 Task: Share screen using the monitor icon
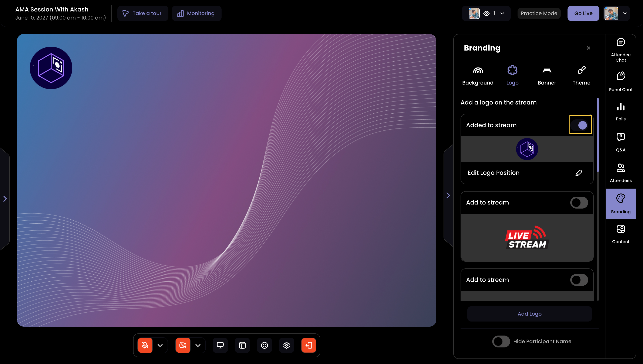[220, 345]
